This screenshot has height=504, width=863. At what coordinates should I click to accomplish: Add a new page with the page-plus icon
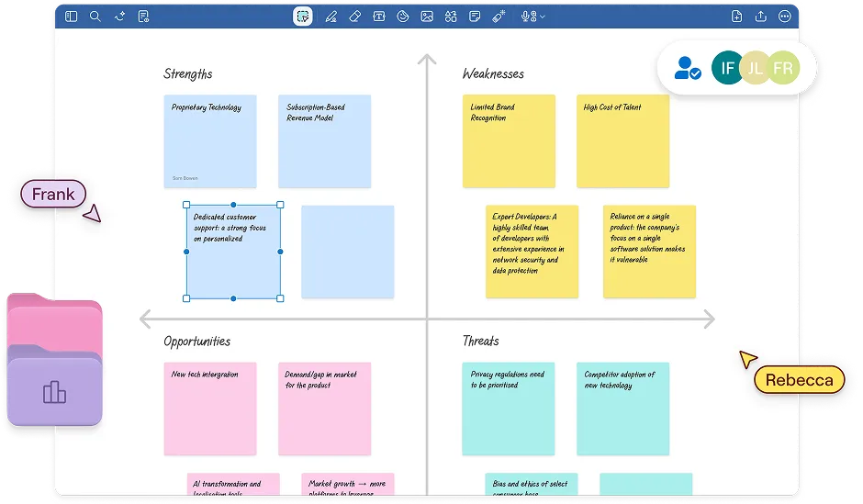coord(737,17)
